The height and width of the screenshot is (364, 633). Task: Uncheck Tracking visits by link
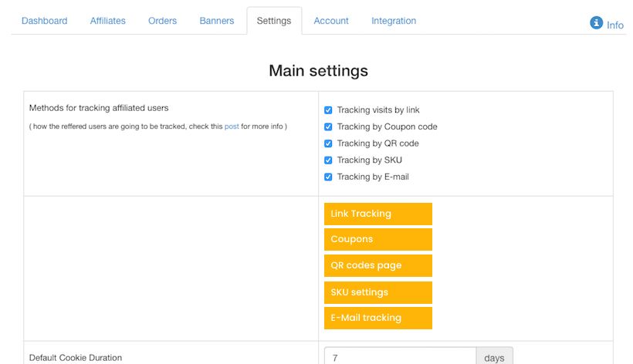point(329,110)
